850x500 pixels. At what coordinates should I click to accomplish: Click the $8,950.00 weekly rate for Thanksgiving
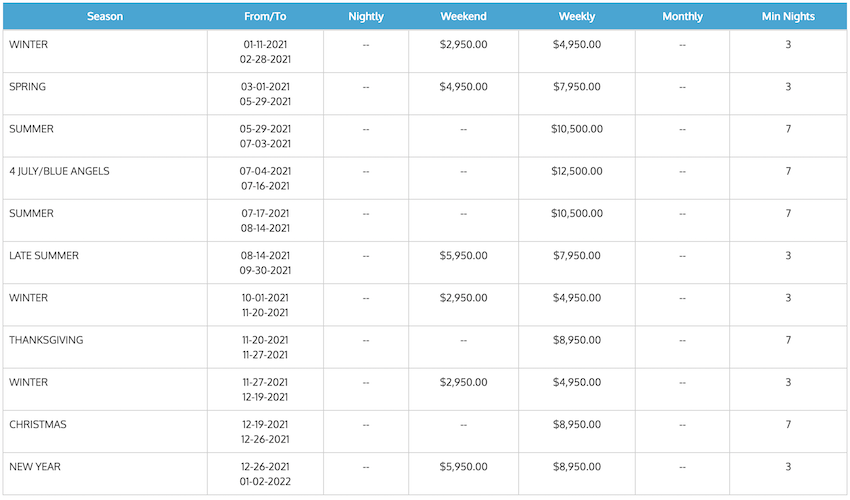pos(577,340)
